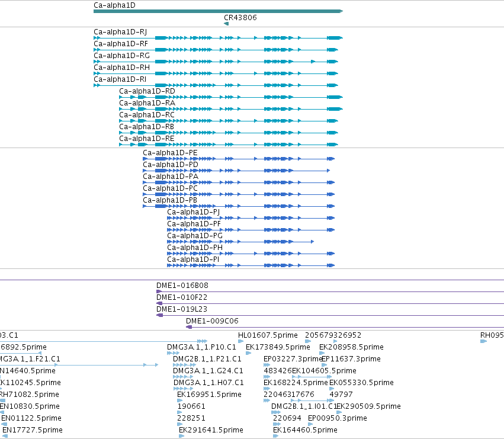Select transcript Ca-alpha1D-RI label

tap(120, 79)
